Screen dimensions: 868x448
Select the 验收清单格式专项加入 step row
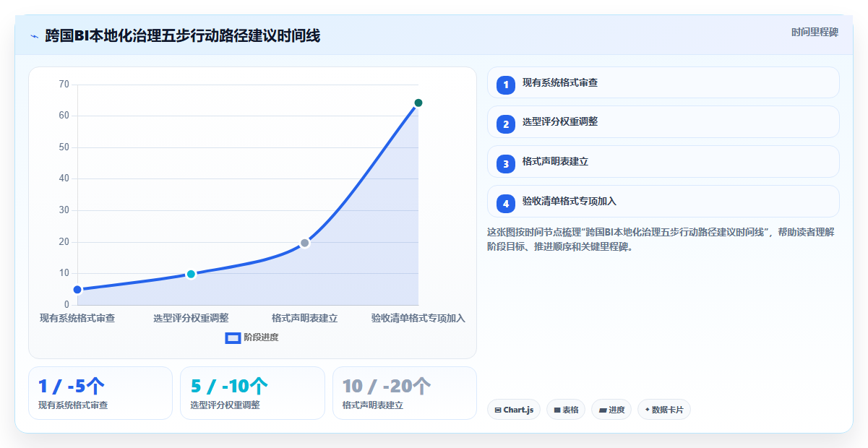pos(663,202)
